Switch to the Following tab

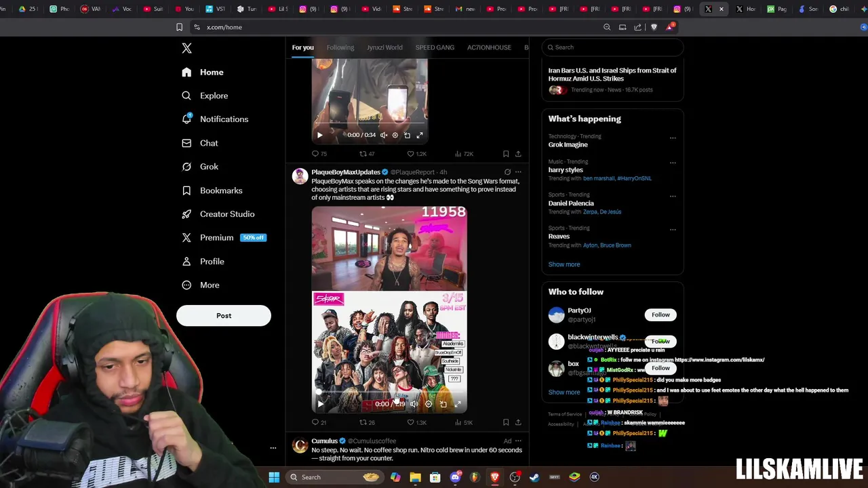(x=340, y=47)
